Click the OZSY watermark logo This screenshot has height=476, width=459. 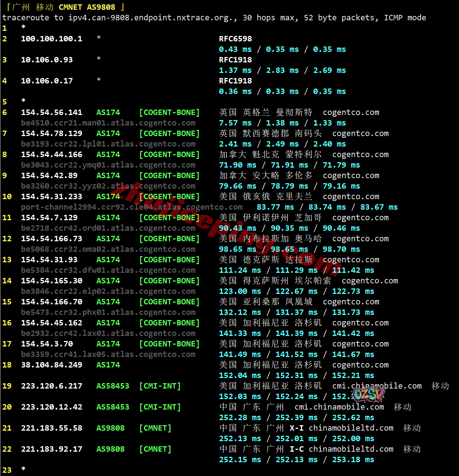368,394
